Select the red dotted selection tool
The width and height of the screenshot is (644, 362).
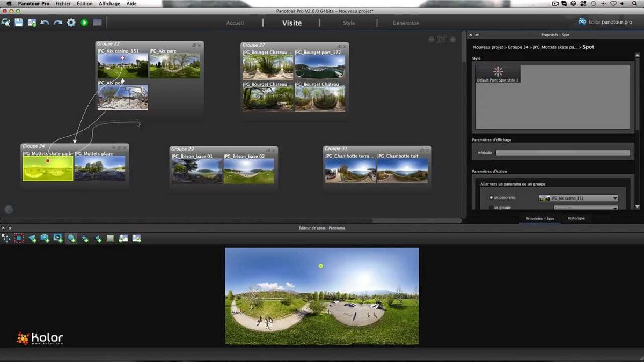coord(19,238)
